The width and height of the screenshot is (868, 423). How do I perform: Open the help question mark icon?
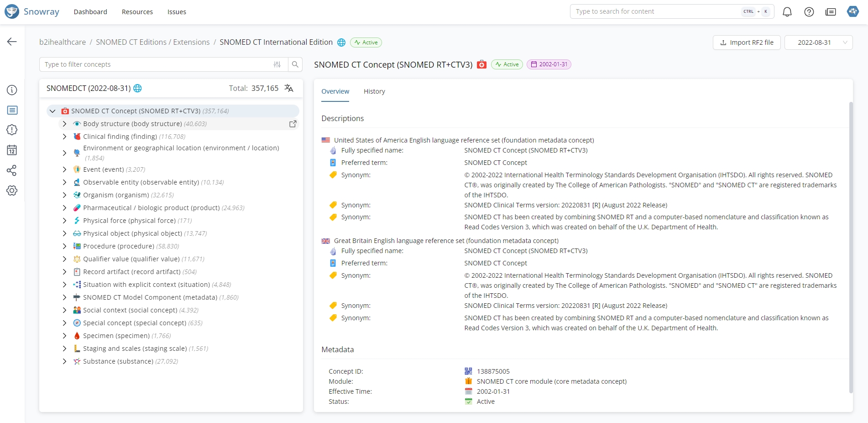tap(809, 12)
